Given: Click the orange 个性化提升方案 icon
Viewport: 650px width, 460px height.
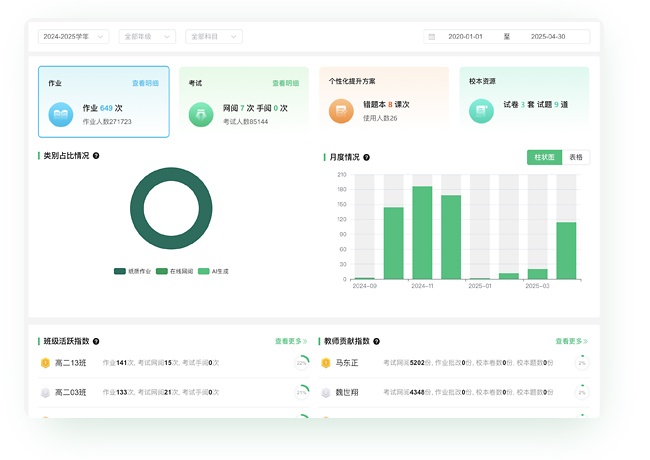Looking at the screenshot, I should click(341, 112).
